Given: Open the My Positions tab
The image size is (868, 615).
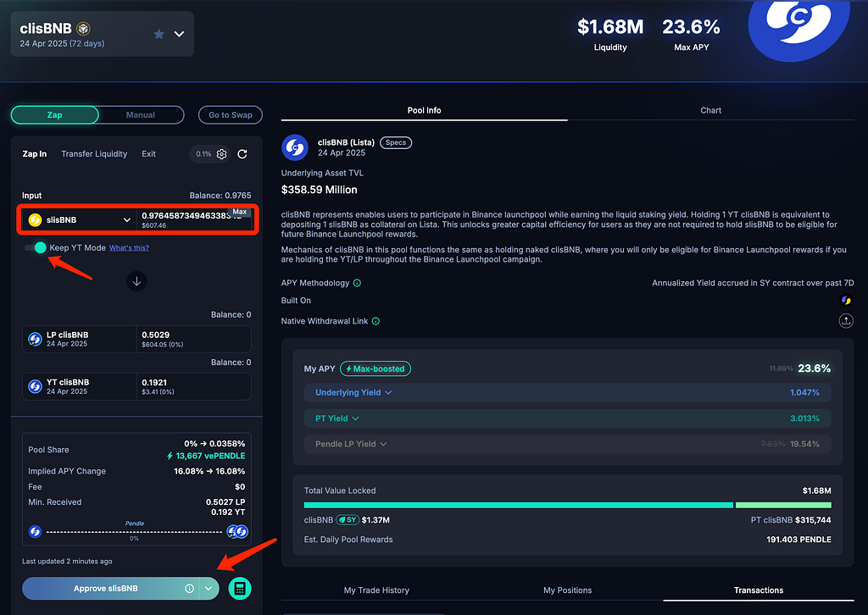Looking at the screenshot, I should pos(567,590).
